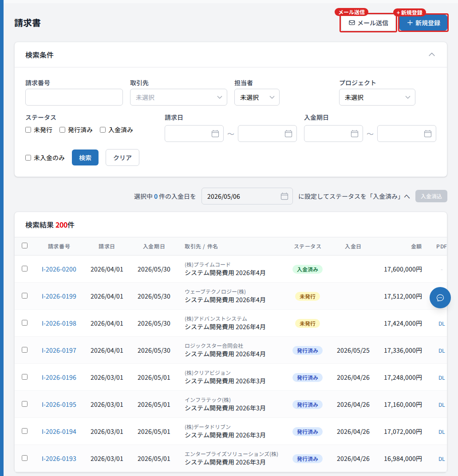
Task: Click client name (株)プライムコード
Action: point(208,264)
